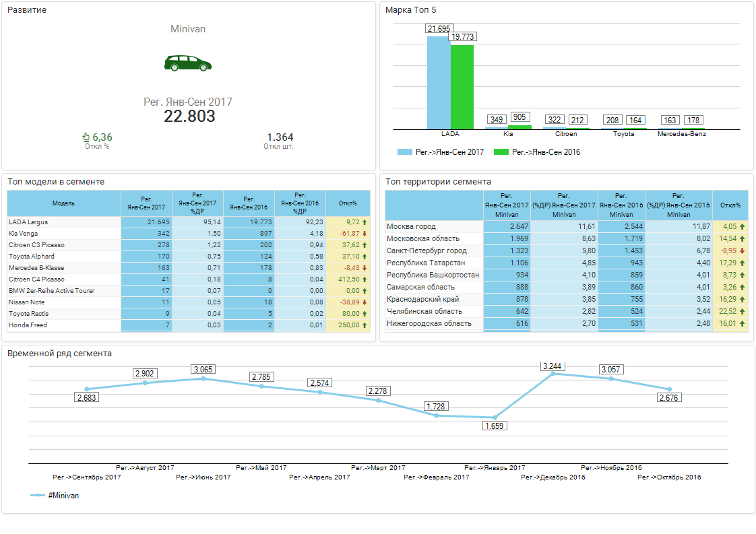Click up arrow in Citroen C4 Picasso row

[x=365, y=279]
